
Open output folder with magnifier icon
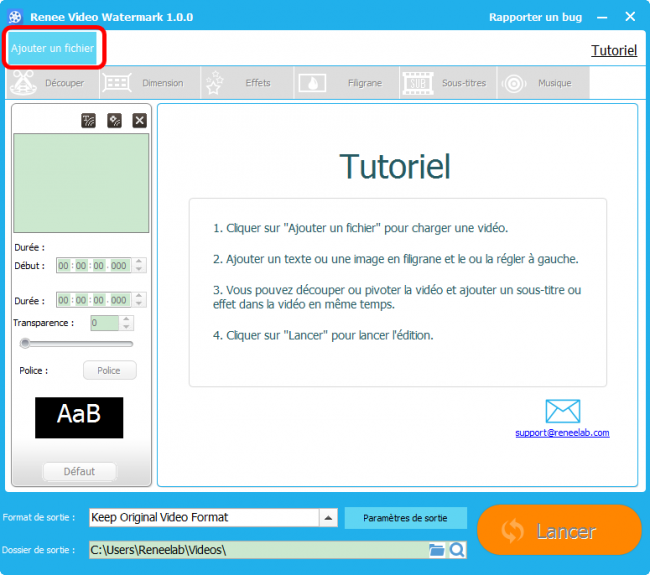[x=457, y=550]
